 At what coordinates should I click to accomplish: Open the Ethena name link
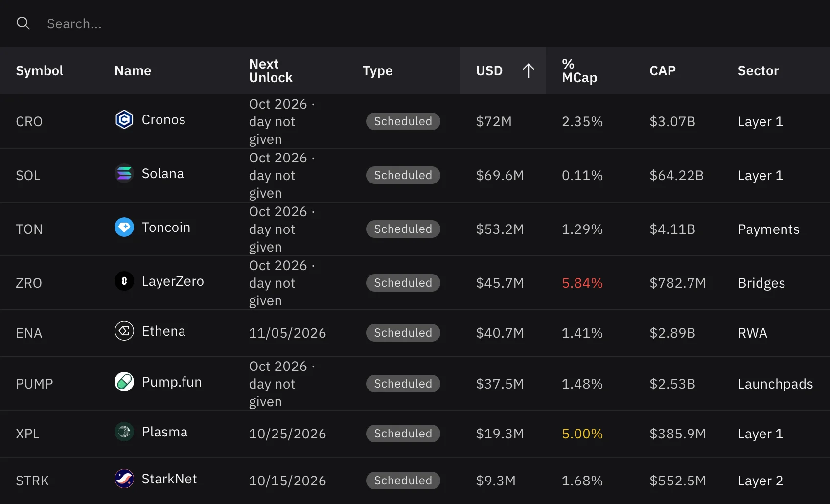tap(163, 331)
